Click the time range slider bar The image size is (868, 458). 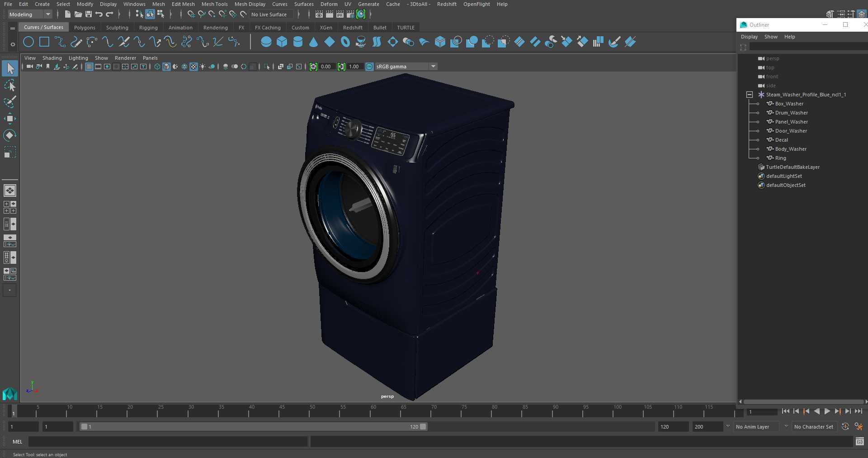(x=253, y=426)
